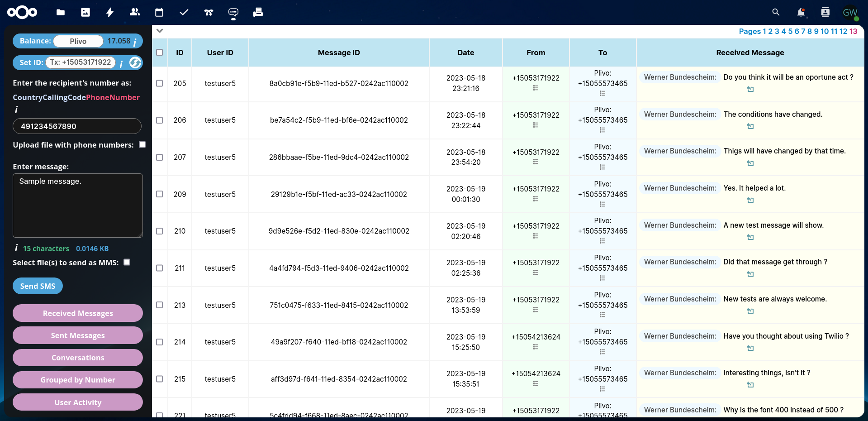Enable 'Upload file with phone numbers' checkbox

(x=142, y=144)
